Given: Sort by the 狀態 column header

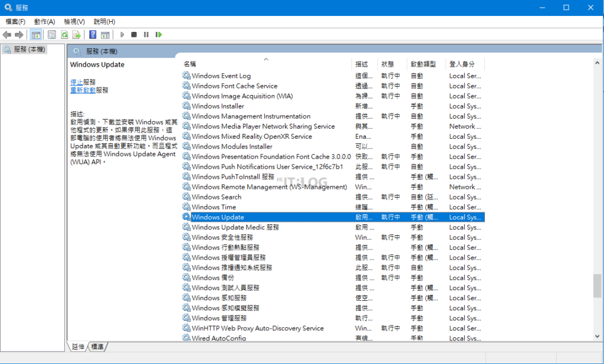Looking at the screenshot, I should click(392, 64).
